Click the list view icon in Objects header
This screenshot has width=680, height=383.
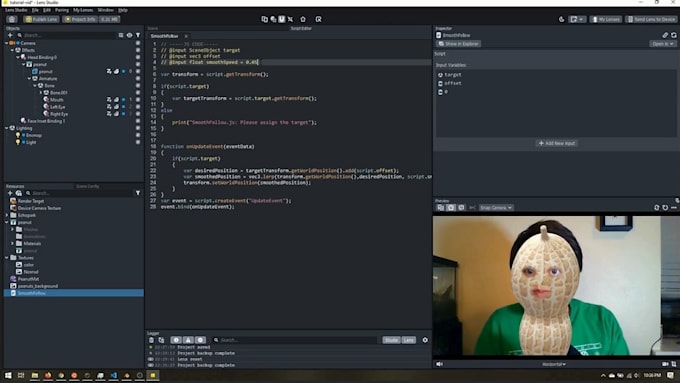[x=121, y=35]
